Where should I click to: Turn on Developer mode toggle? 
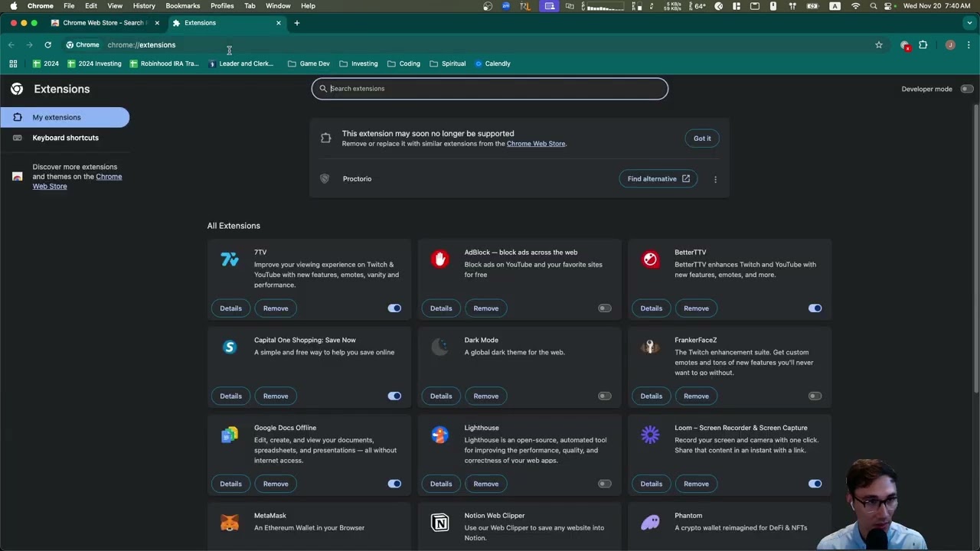click(x=967, y=89)
